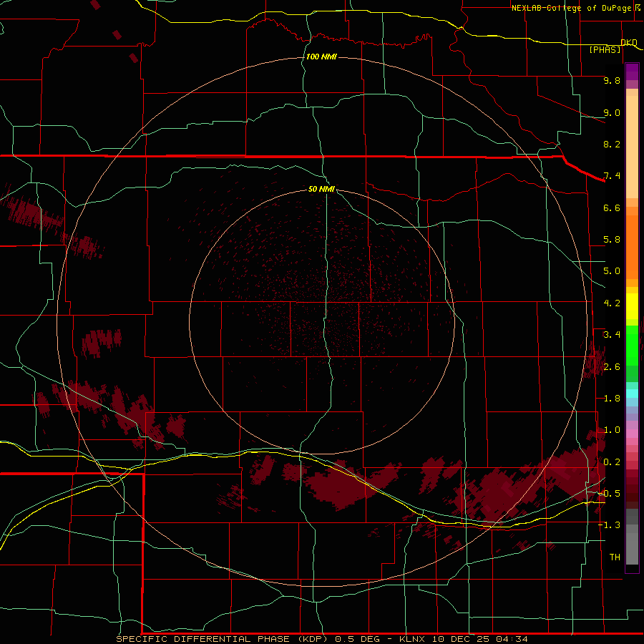Click the 9.0 value on the color scale
The height and width of the screenshot is (644, 644).
(612, 112)
